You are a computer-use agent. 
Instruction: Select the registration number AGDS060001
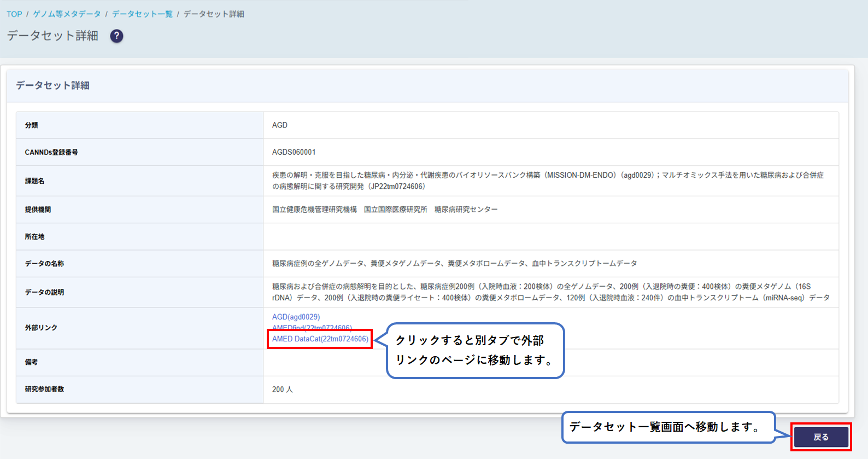click(x=294, y=152)
